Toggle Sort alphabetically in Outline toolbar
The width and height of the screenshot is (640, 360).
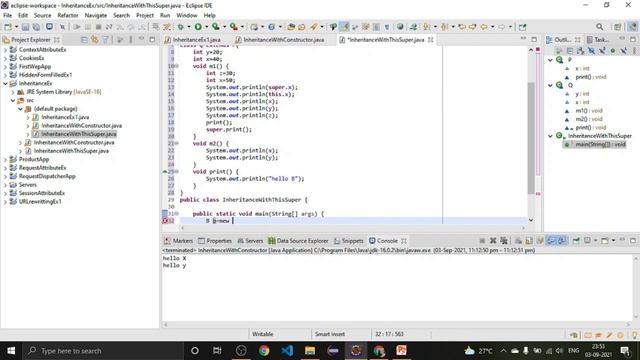[x=580, y=51]
